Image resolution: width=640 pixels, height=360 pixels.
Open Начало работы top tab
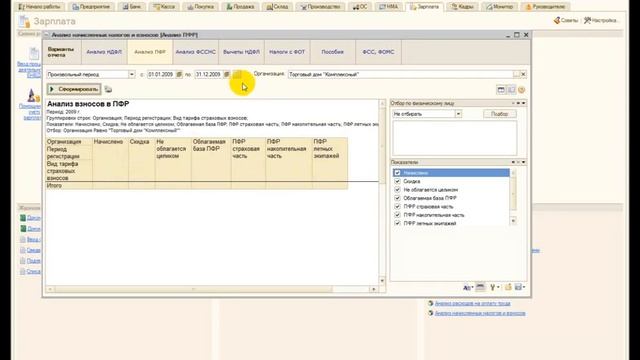[40, 7]
